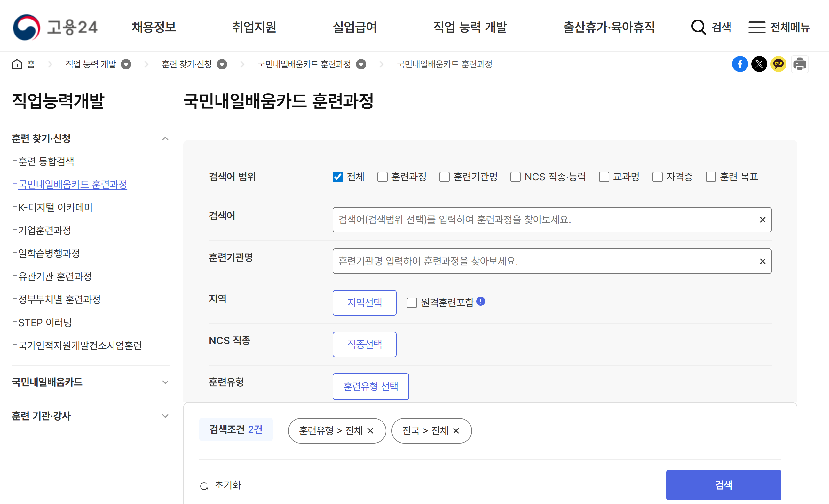Open the 직업 능력 개발 breadcrumb dropdown
The width and height of the screenshot is (829, 504).
126,64
